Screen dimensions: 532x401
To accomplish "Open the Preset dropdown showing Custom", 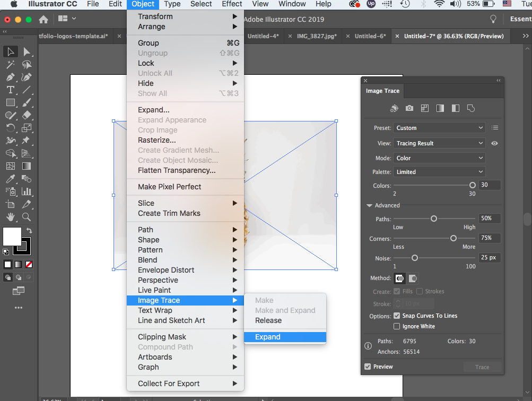I will (439, 128).
